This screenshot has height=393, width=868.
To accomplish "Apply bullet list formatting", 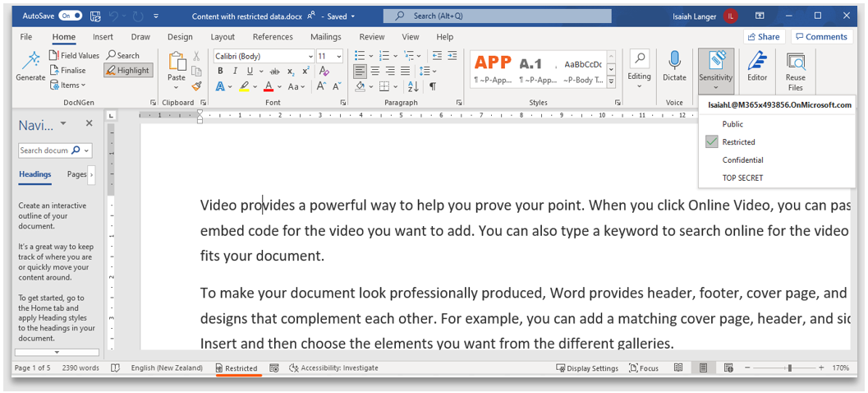I will coord(362,55).
